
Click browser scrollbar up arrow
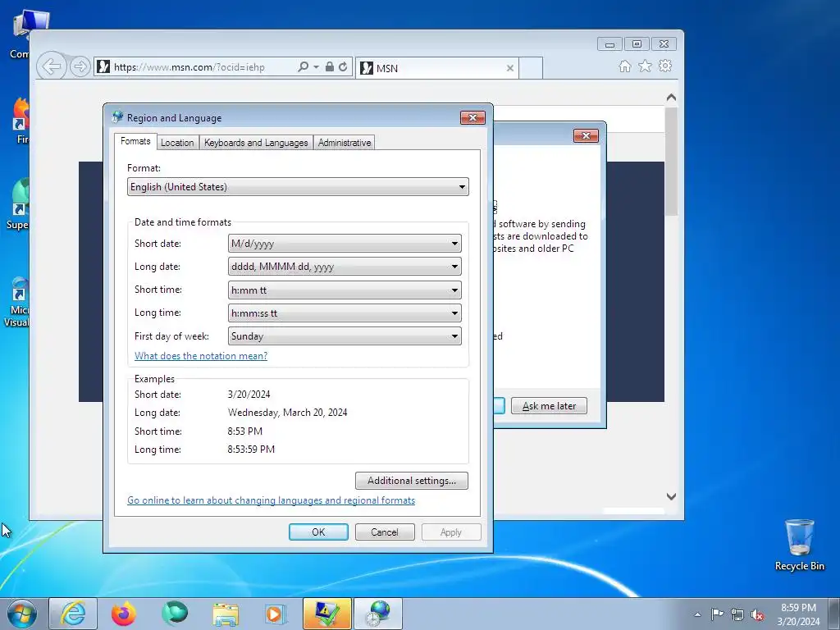tap(671, 98)
